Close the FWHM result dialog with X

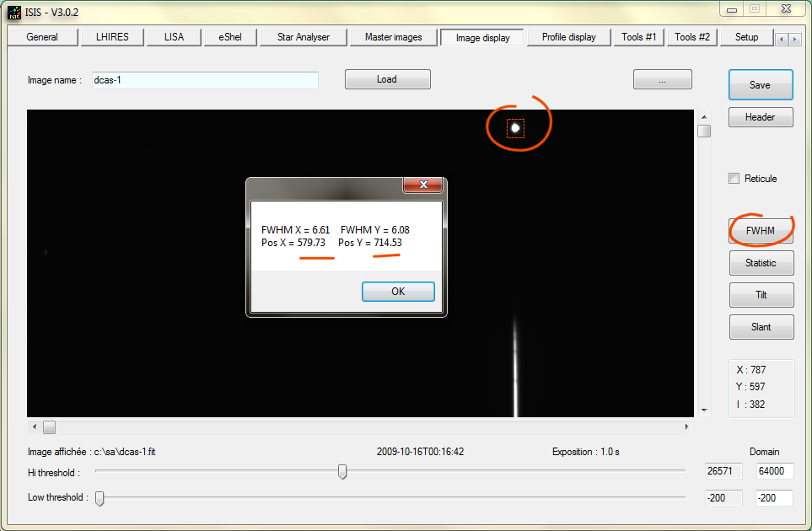(x=423, y=185)
